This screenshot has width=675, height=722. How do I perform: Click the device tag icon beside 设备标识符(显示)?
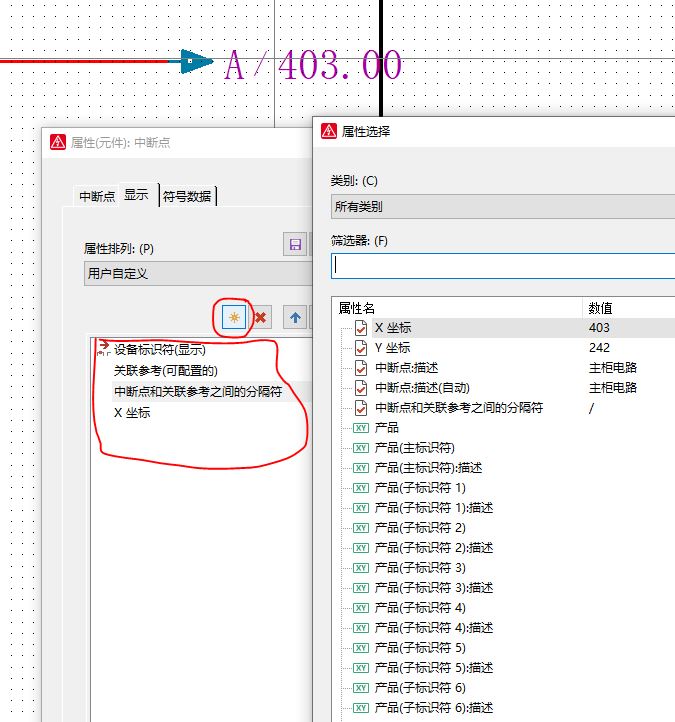[102, 349]
